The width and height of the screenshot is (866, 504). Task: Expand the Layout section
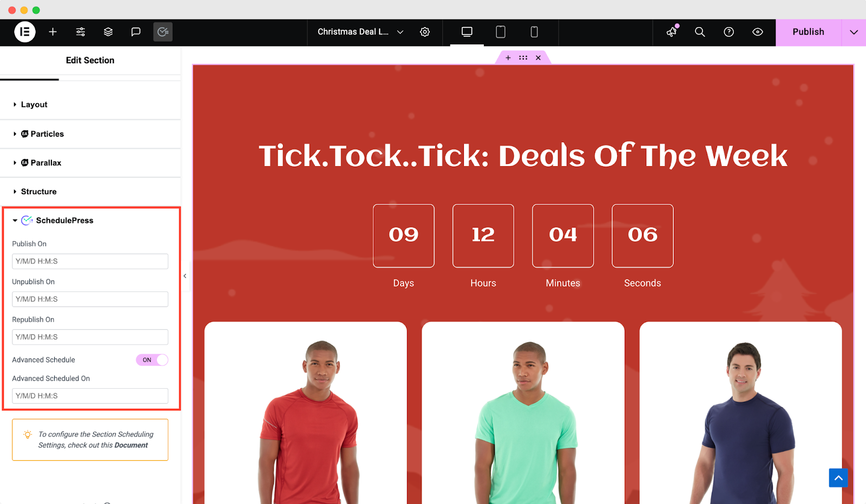[90, 104]
